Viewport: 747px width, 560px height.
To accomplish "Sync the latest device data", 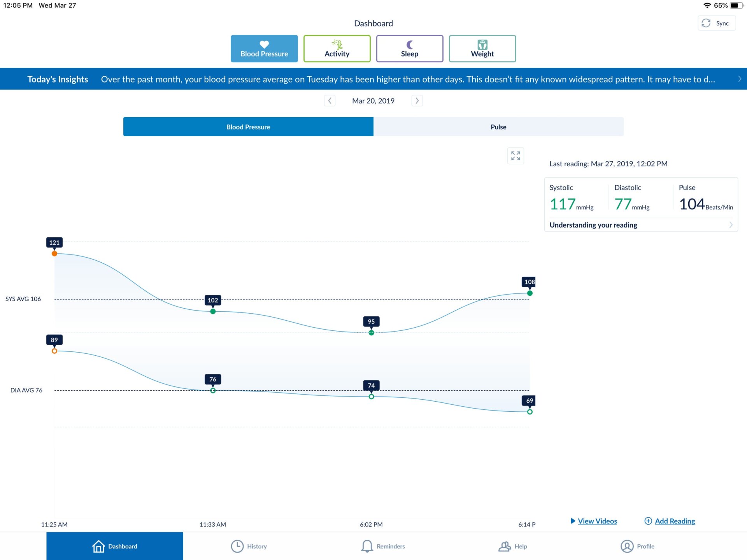I will (x=716, y=23).
